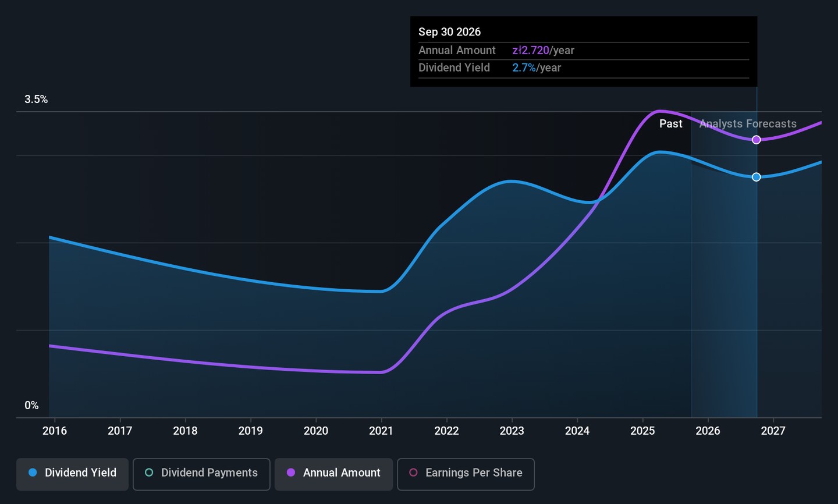Viewport: 838px width, 504px height.
Task: Click the purple Annual Amount legend dot
Action: [x=291, y=473]
